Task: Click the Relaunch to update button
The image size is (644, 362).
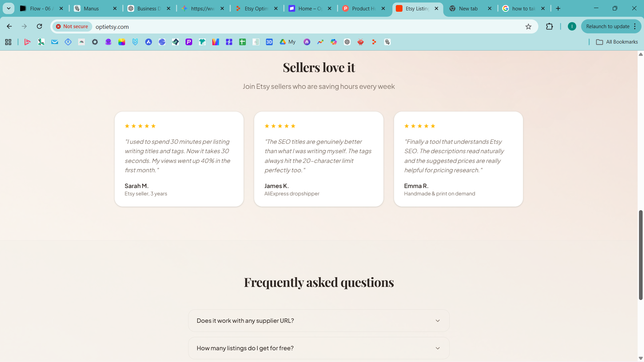Action: [x=608, y=26]
